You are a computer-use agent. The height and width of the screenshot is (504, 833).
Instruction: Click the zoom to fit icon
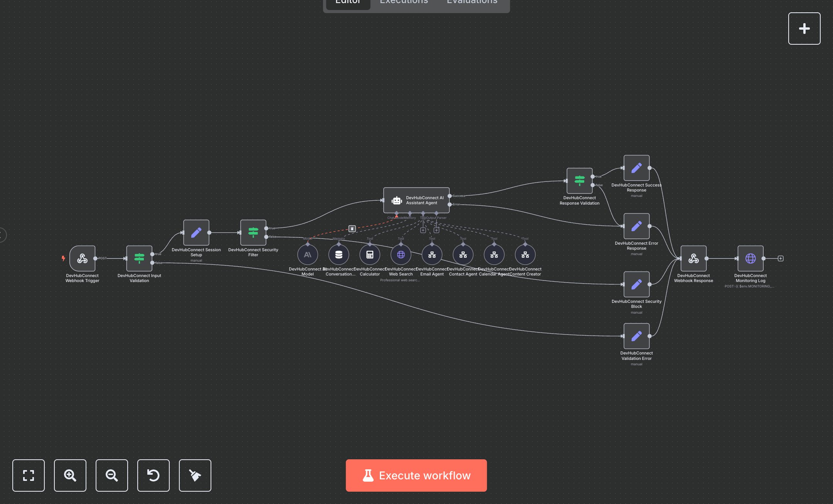[x=29, y=475]
